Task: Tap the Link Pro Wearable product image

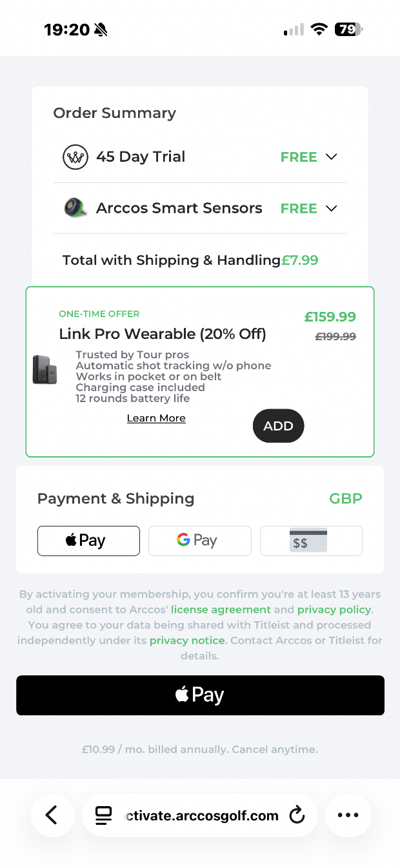Action: [45, 370]
